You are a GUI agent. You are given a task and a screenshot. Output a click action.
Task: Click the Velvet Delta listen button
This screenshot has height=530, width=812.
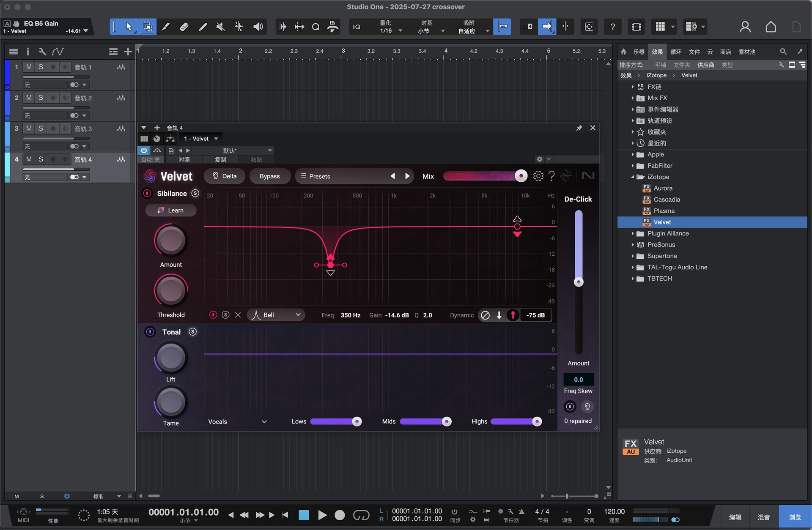[225, 176]
